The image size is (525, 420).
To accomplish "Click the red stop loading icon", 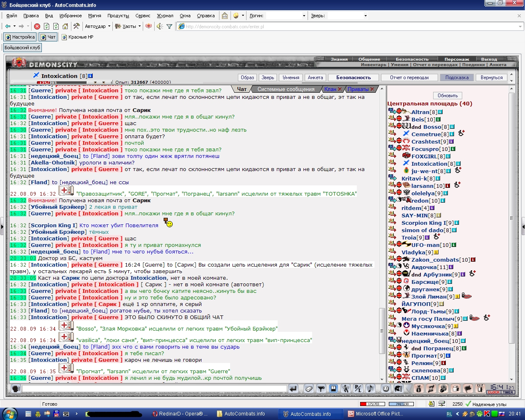I will click(x=37, y=26).
